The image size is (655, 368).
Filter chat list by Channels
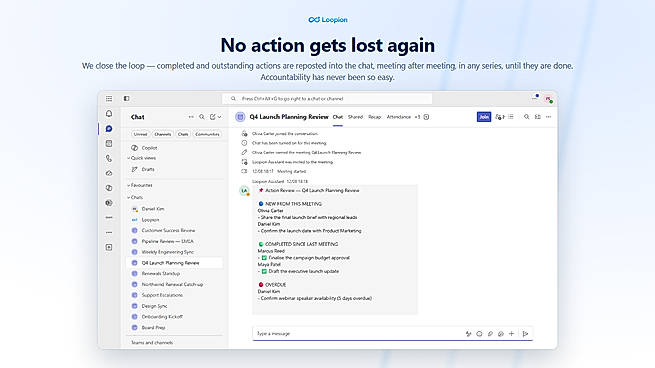click(162, 134)
